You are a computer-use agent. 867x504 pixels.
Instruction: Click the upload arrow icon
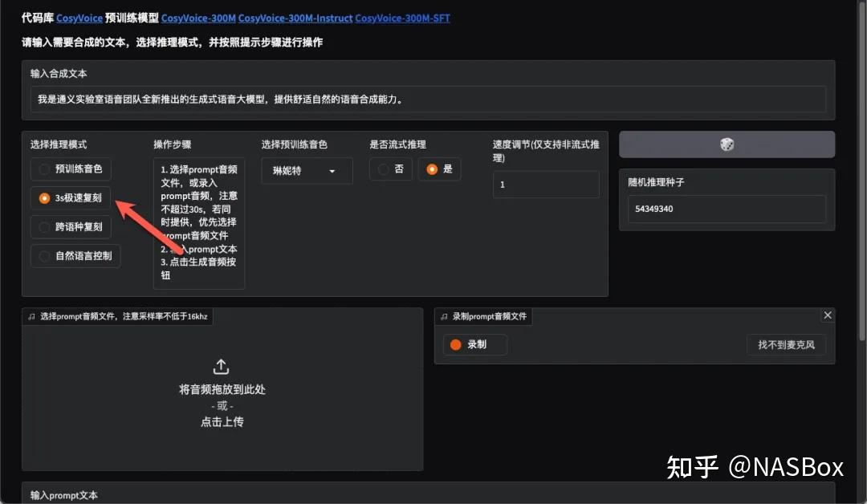tap(222, 367)
